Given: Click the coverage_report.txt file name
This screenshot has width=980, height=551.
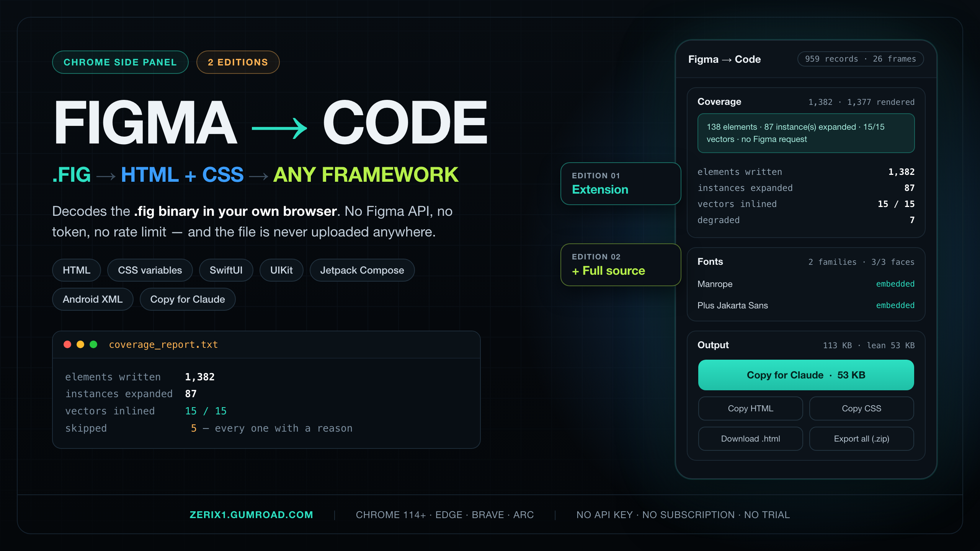Looking at the screenshot, I should [163, 345].
